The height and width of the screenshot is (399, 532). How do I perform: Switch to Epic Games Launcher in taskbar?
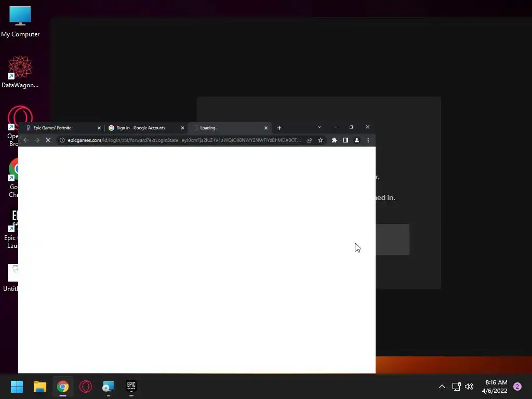[131, 387]
